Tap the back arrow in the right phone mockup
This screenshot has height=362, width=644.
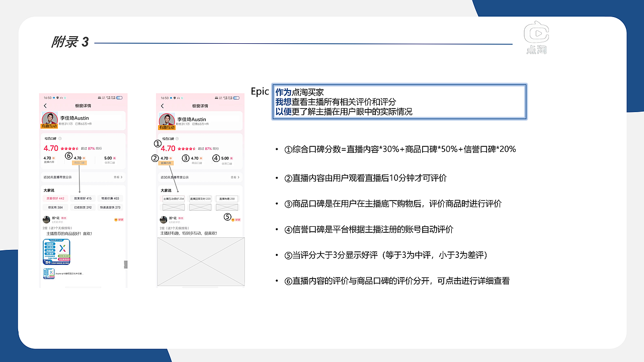pos(162,106)
